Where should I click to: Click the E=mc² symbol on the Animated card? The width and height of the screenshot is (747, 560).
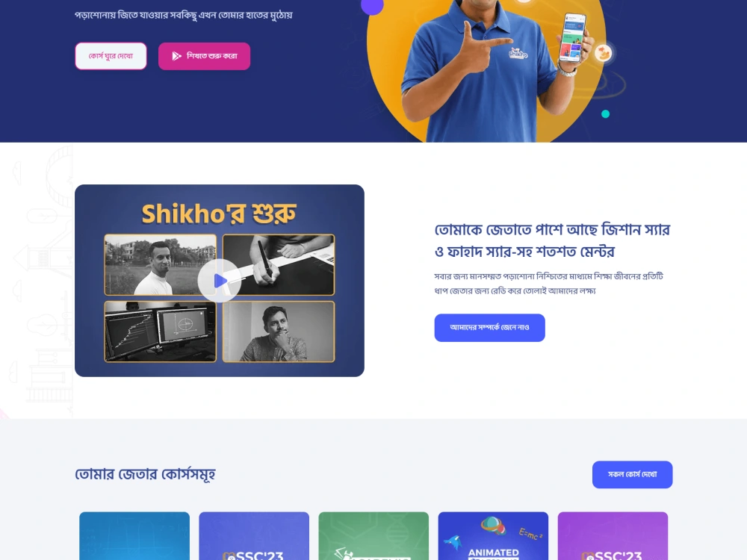[x=530, y=535]
